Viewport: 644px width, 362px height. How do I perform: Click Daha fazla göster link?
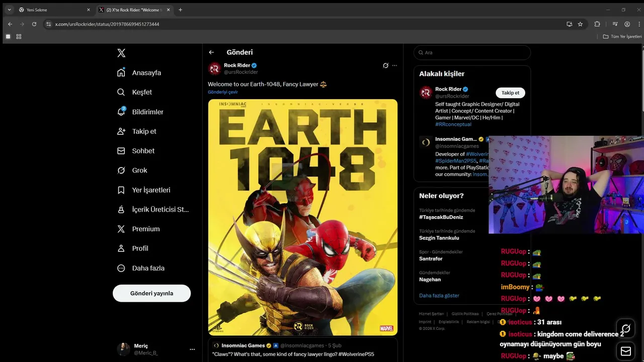point(439,296)
